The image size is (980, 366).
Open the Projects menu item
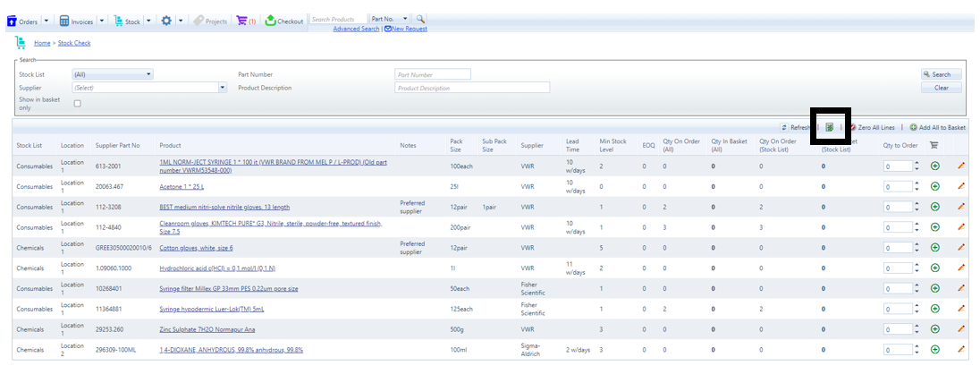(x=210, y=21)
